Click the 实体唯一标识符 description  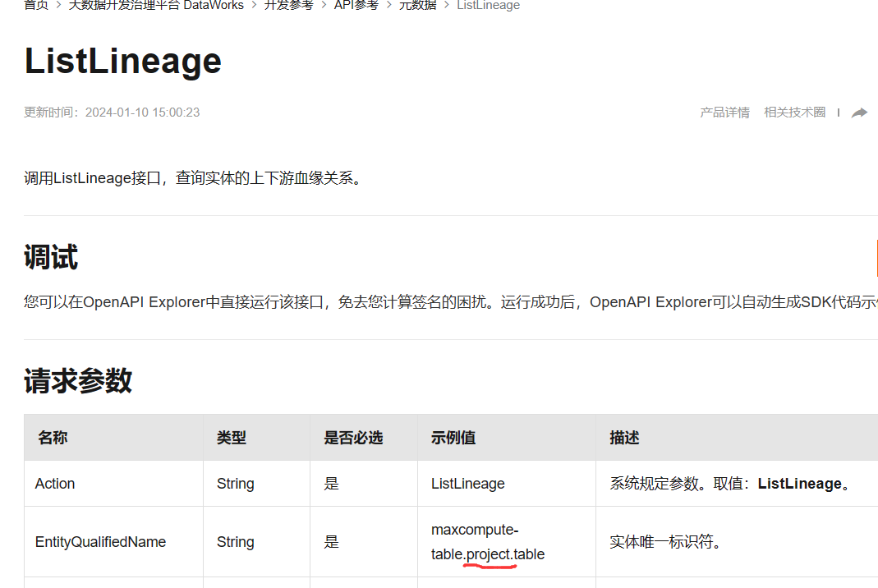point(664,541)
